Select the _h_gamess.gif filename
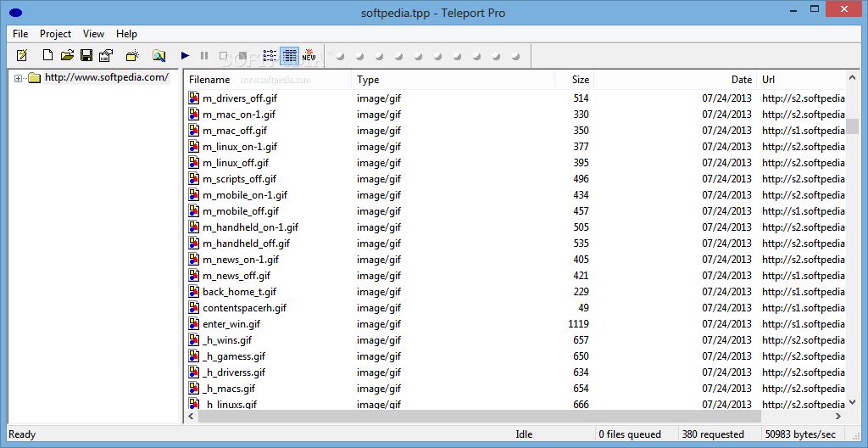This screenshot has width=868, height=448. (234, 356)
